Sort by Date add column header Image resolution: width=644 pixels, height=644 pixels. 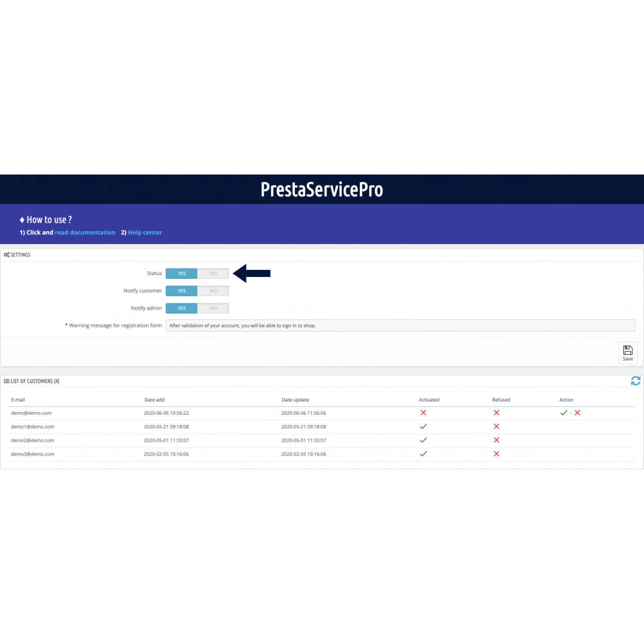(x=155, y=400)
